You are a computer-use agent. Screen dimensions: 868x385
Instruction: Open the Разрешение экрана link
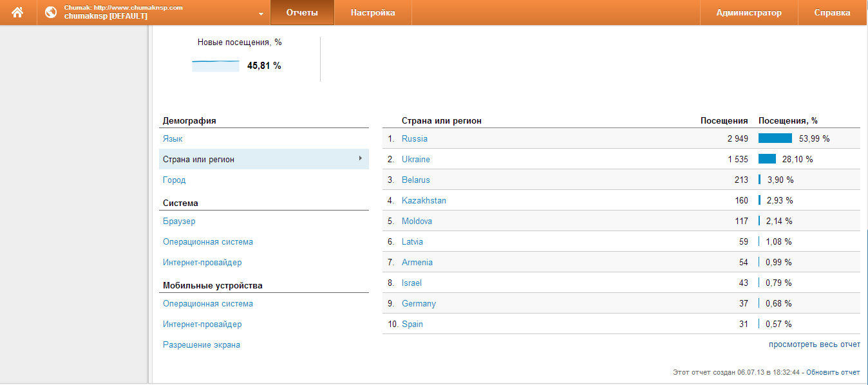202,344
